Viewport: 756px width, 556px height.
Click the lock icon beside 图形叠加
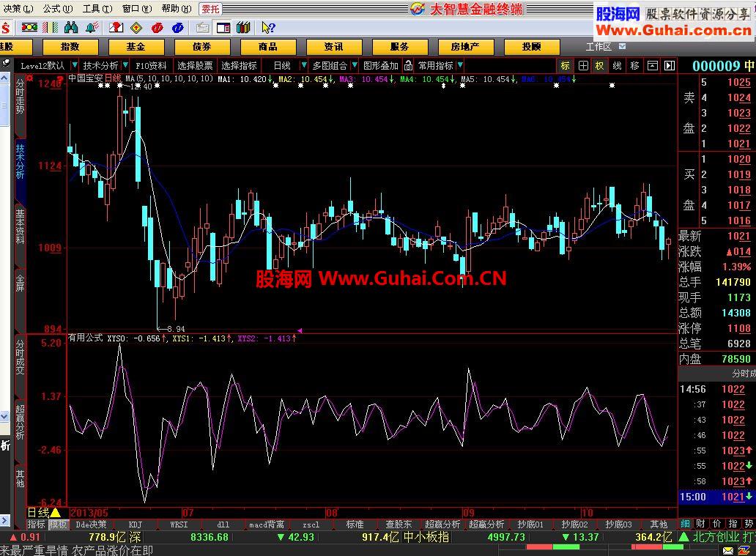(408, 65)
